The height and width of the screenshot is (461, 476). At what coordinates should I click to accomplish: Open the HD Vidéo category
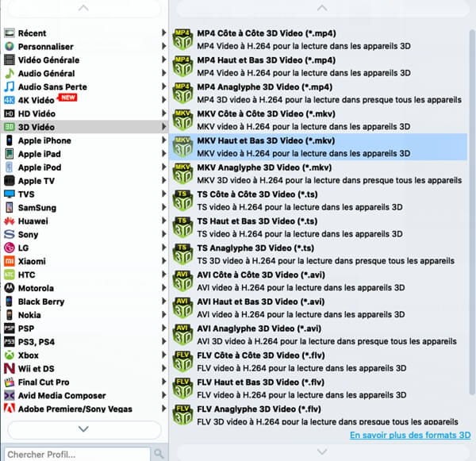pos(84,113)
